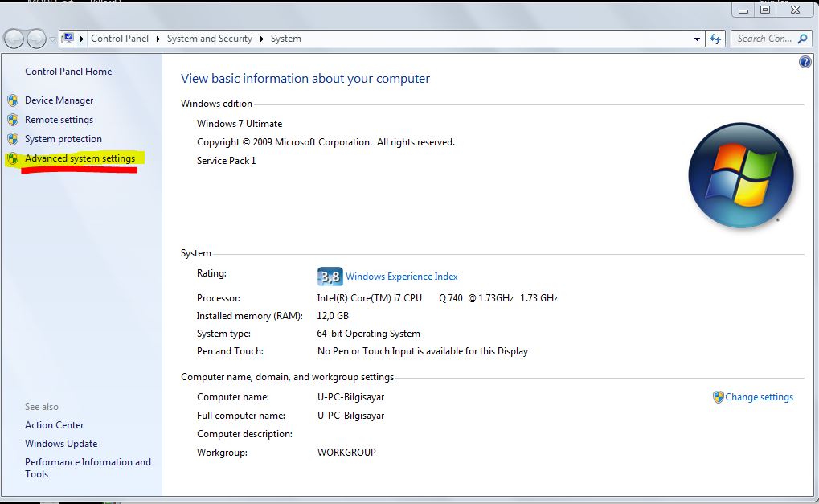
Task: Click the processor value 'Intel(R) Core(TM) i7 CPU'
Action: tap(369, 298)
